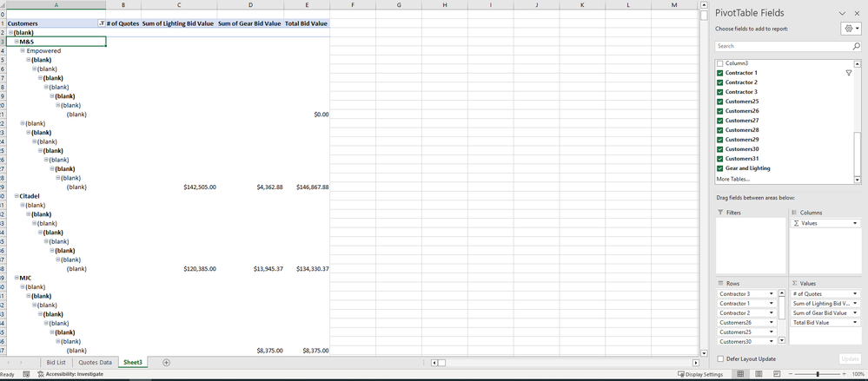The width and height of the screenshot is (868, 381).
Task: Click the Total Bid Value column heading
Action: tap(308, 23)
